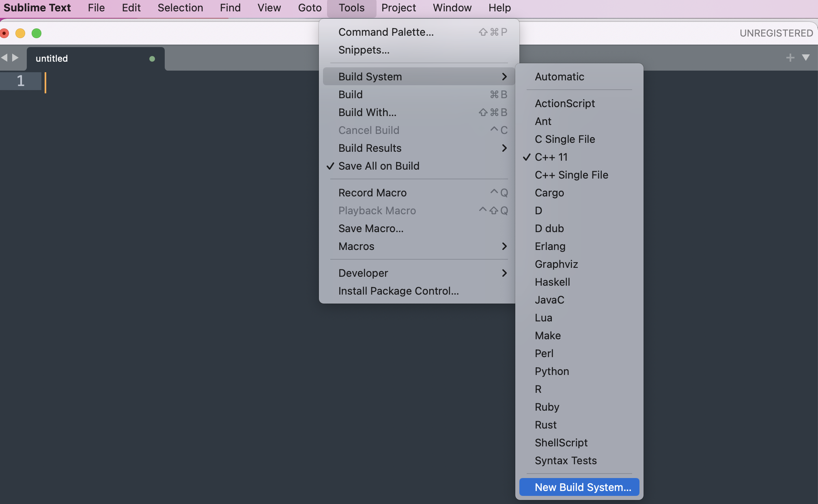
Task: Click the new tab plus icon
Action: click(790, 58)
